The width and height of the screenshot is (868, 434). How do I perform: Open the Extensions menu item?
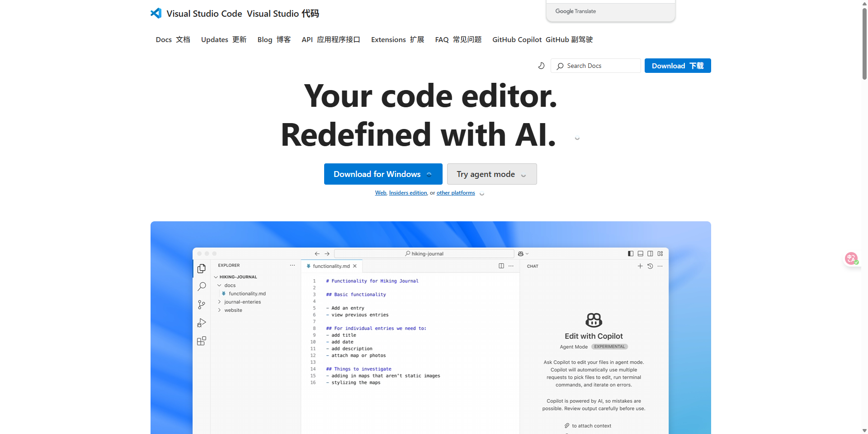[x=398, y=40]
